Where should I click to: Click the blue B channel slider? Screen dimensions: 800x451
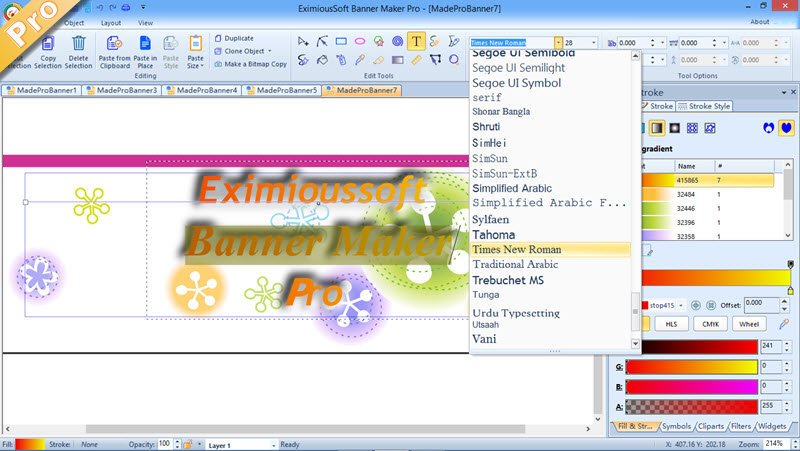pos(691,387)
